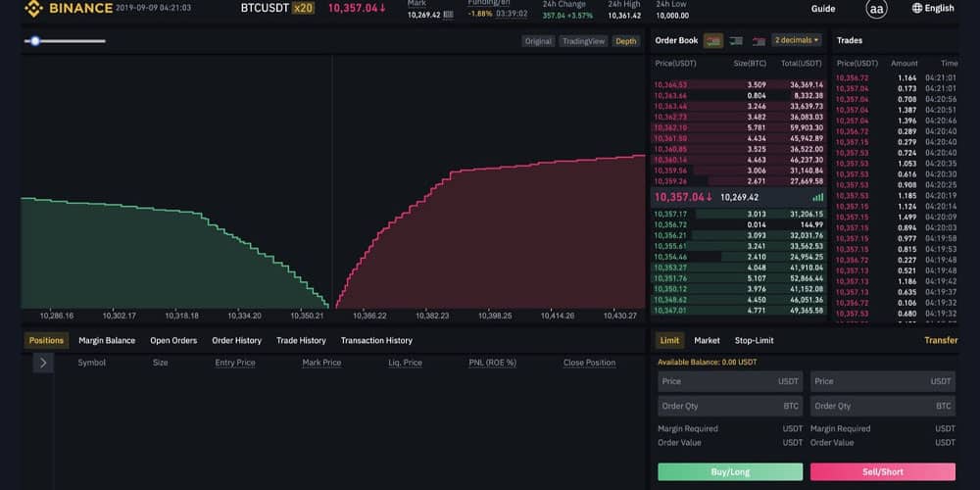The width and height of the screenshot is (980, 490).
Task: Open the Trade History tab
Action: [x=301, y=341]
